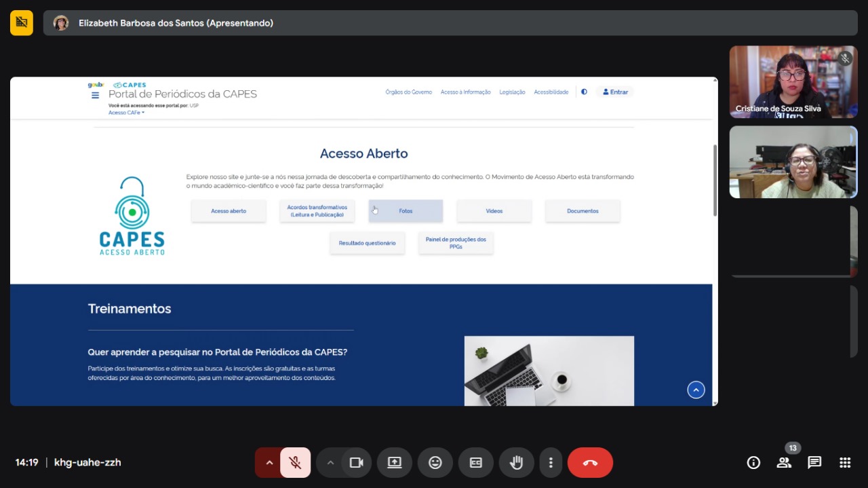Select the Vídeos tab button
This screenshot has height=488, width=868.
pyautogui.click(x=494, y=211)
